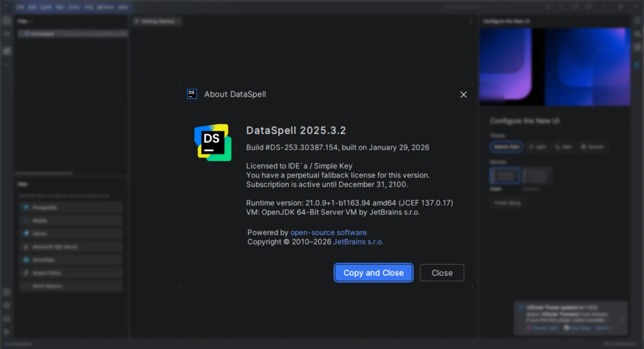Click the subscription active until December 31, 2100 line

(327, 185)
